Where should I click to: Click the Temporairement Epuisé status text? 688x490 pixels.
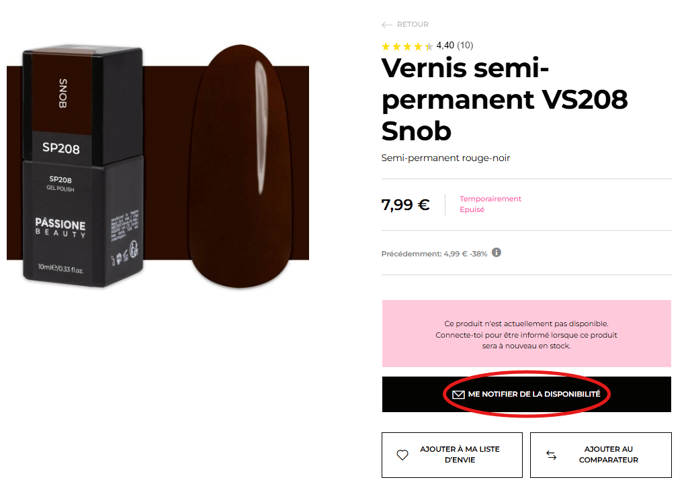click(490, 204)
